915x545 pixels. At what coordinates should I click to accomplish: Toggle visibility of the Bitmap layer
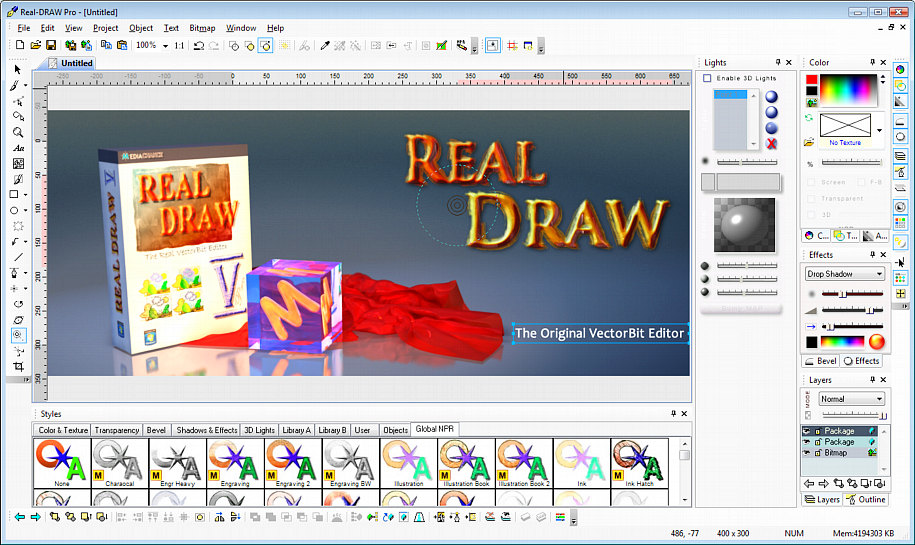point(808,453)
